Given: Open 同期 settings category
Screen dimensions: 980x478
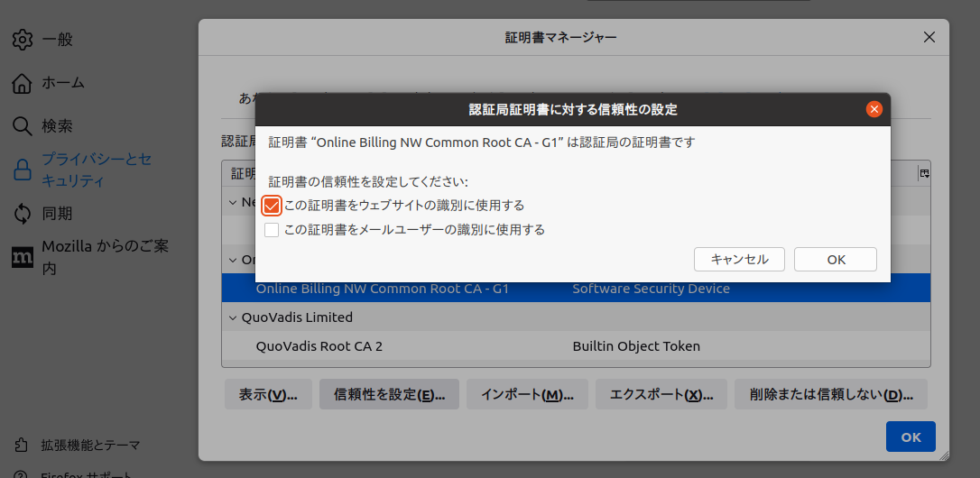Looking at the screenshot, I should (x=58, y=214).
